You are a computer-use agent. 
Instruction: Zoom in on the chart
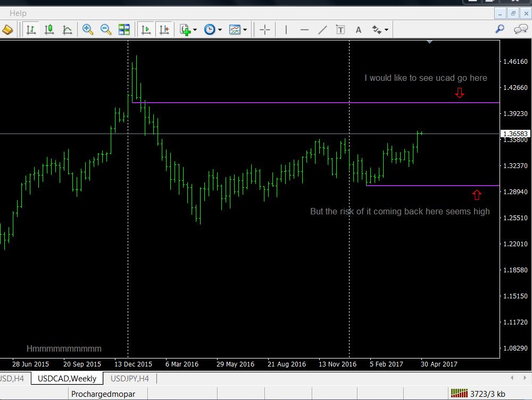tap(88, 30)
